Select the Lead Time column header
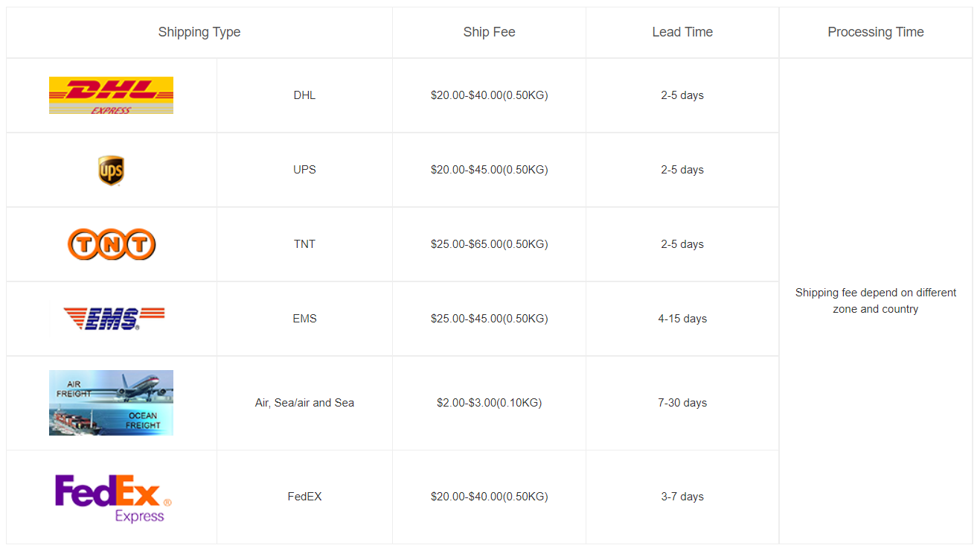980x551 pixels. [682, 32]
